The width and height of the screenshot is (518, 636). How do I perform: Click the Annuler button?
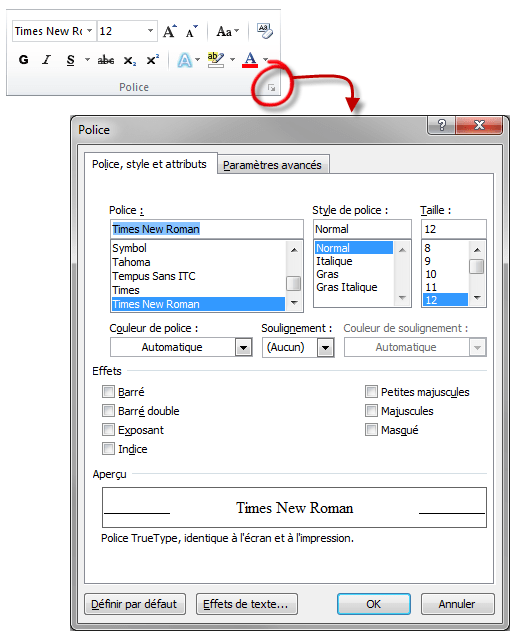coord(458,604)
